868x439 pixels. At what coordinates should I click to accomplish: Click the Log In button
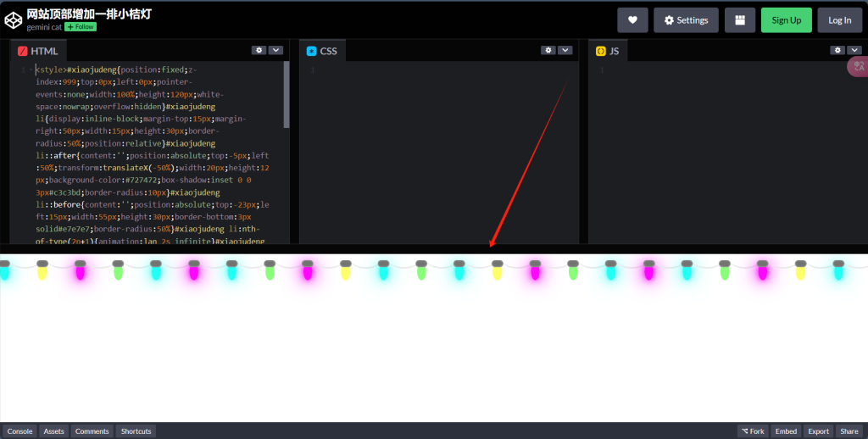coord(839,20)
